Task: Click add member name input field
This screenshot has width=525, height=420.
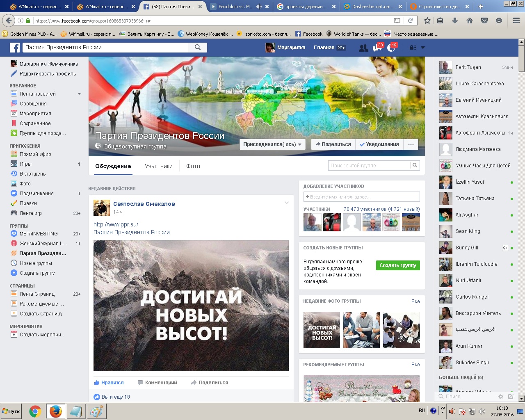Action: pos(362,197)
